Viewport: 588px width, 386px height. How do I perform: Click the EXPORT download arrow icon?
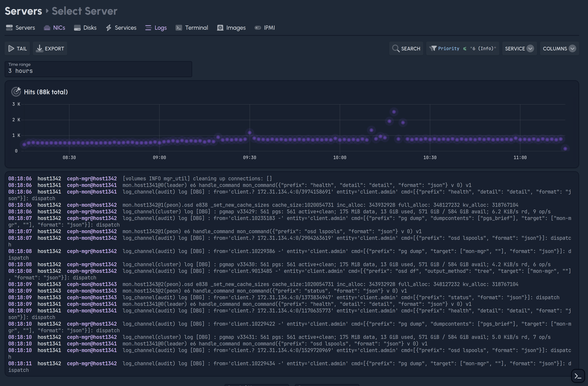pos(39,48)
